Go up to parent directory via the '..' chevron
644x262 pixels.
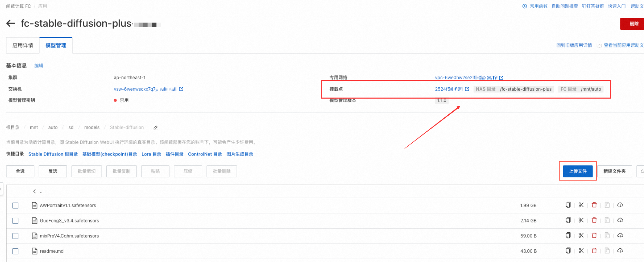[34, 191]
